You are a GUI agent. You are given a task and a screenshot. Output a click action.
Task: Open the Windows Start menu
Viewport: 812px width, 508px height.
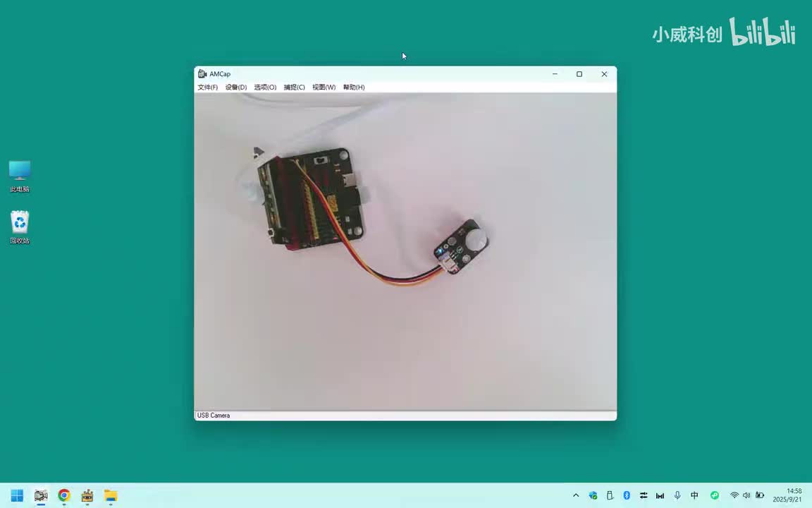17,495
